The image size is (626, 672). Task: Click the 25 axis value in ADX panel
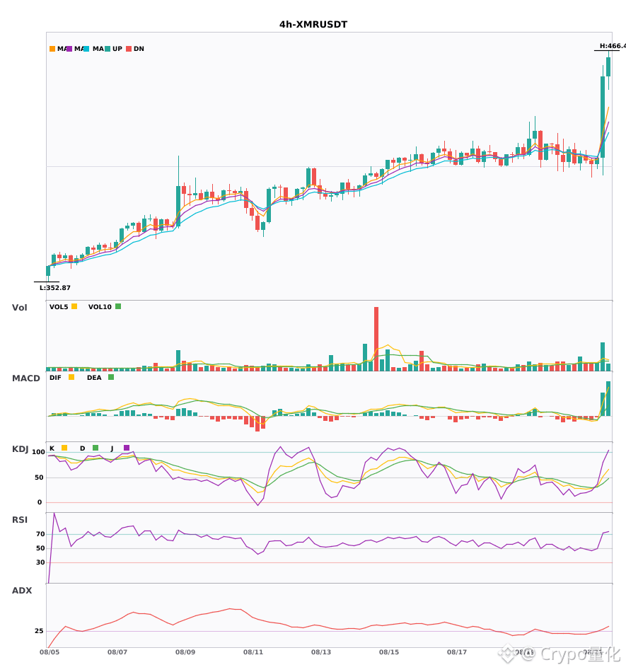coord(39,631)
